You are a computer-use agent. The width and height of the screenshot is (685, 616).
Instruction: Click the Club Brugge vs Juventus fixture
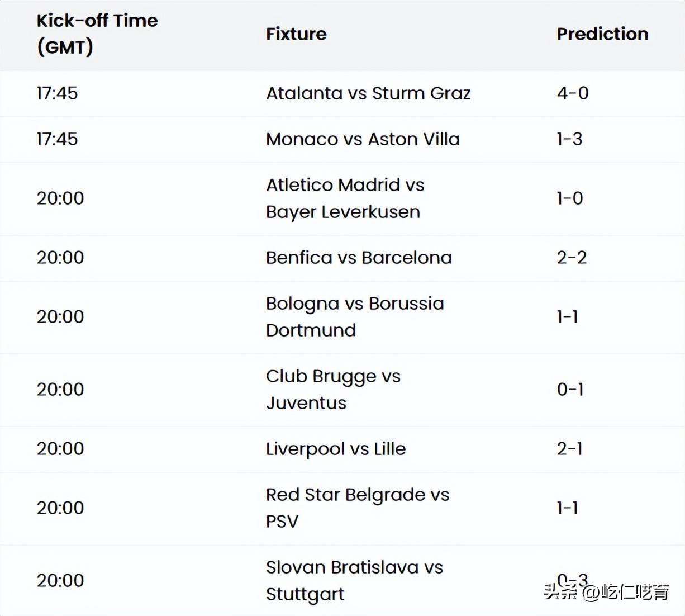pyautogui.click(x=333, y=390)
